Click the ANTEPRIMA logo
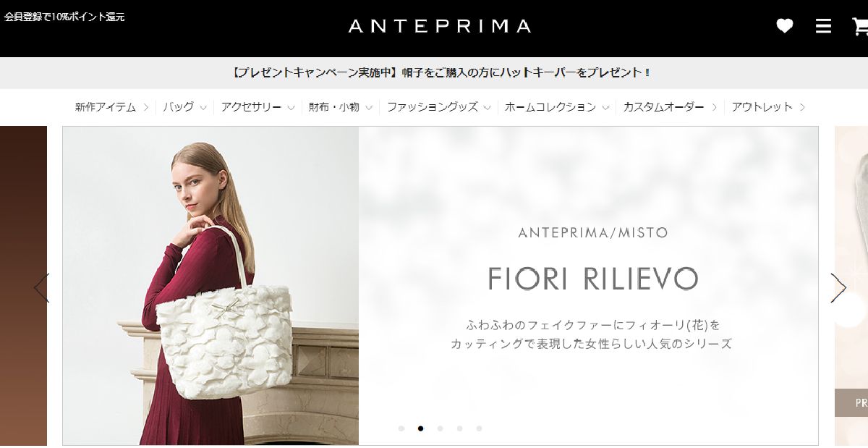This screenshot has height=448, width=868. [439, 27]
